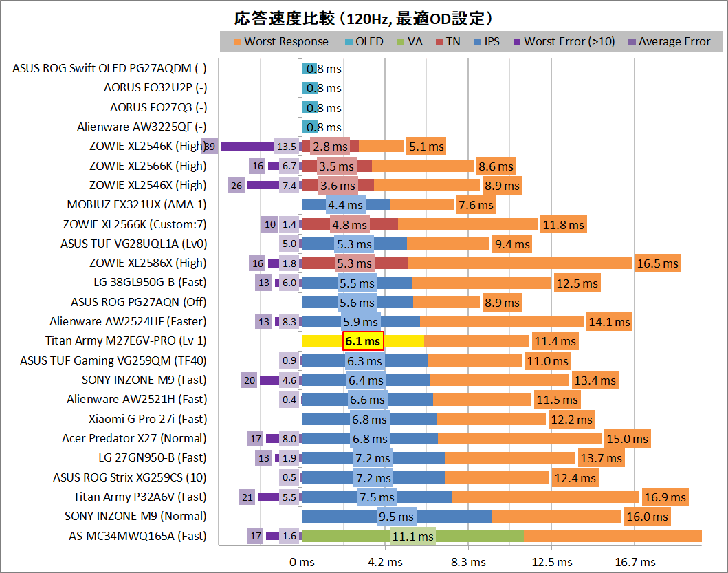Select the Acer Predator X27 (Normal) label
The height and width of the screenshot is (573, 728).
[134, 439]
